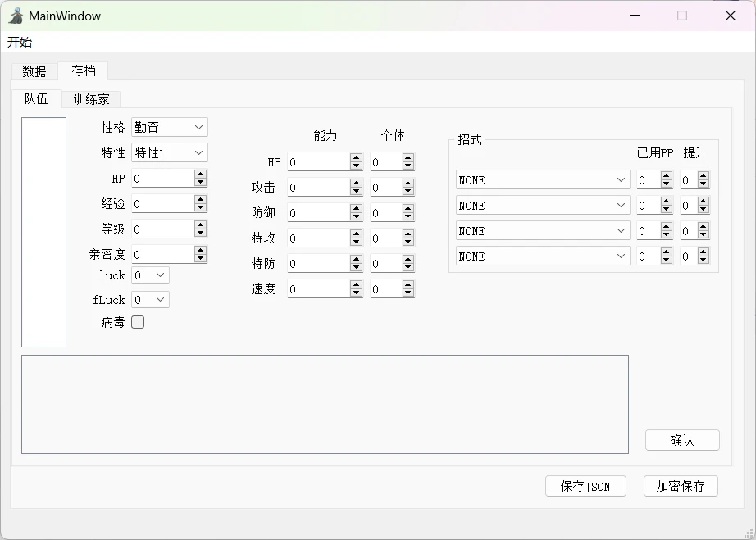The height and width of the screenshot is (540, 756).
Task: Toggle the 病毒 checkbox
Action: pyautogui.click(x=138, y=322)
